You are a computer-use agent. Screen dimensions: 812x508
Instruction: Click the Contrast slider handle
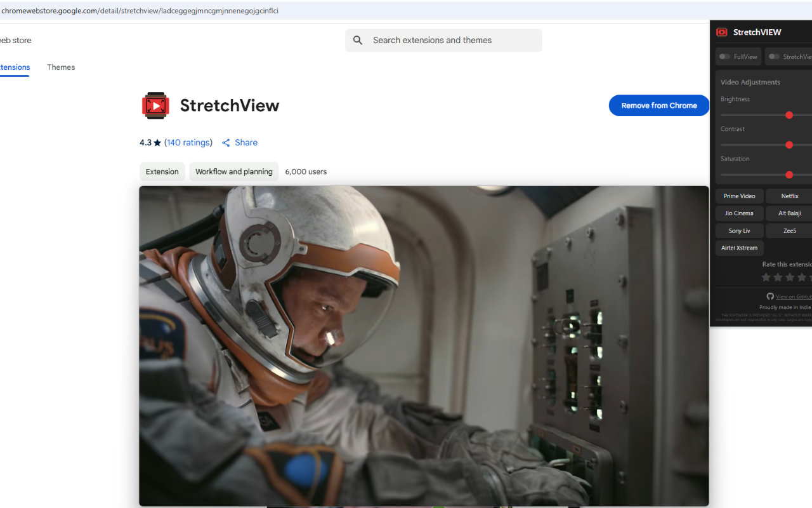(x=789, y=145)
